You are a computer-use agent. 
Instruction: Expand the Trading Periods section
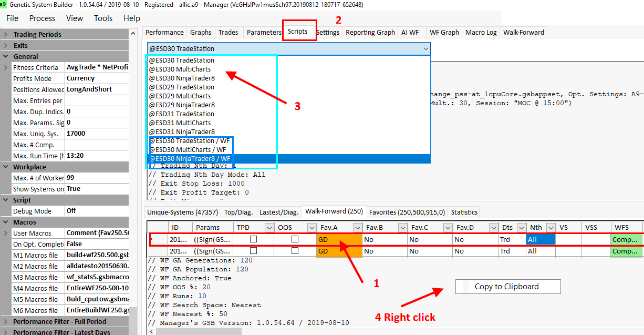coord(6,34)
